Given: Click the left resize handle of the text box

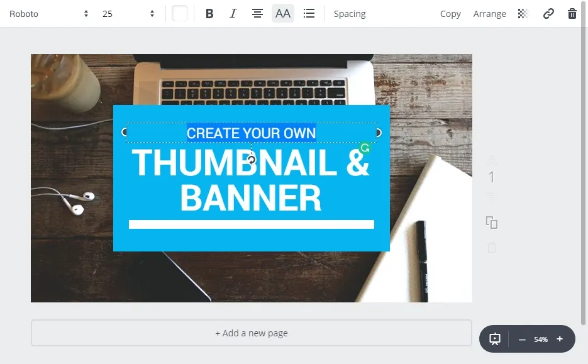Looking at the screenshot, I should click(x=125, y=132).
